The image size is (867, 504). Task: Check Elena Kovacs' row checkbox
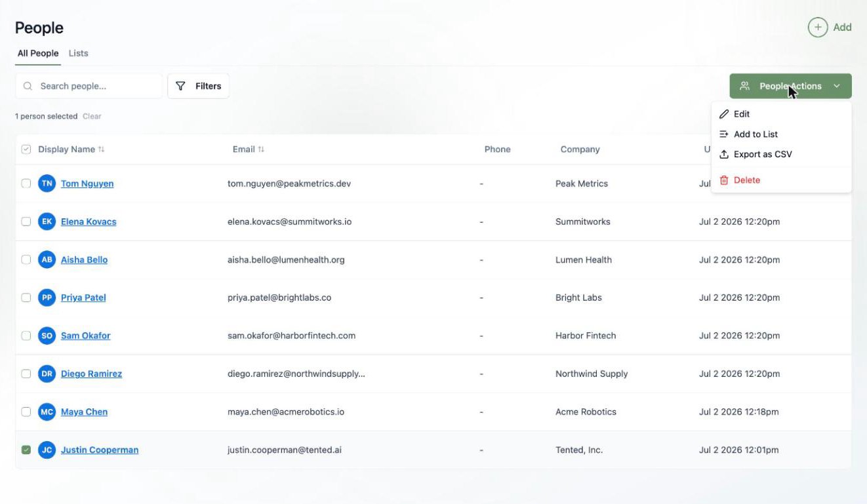point(26,222)
